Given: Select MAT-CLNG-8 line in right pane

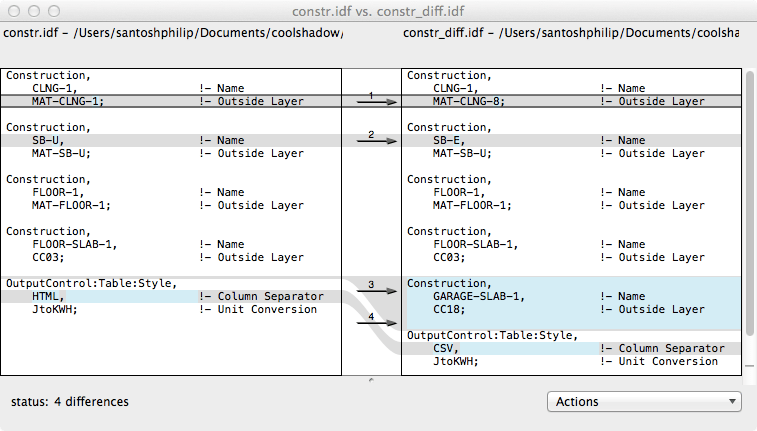Looking at the screenshot, I should [572, 101].
